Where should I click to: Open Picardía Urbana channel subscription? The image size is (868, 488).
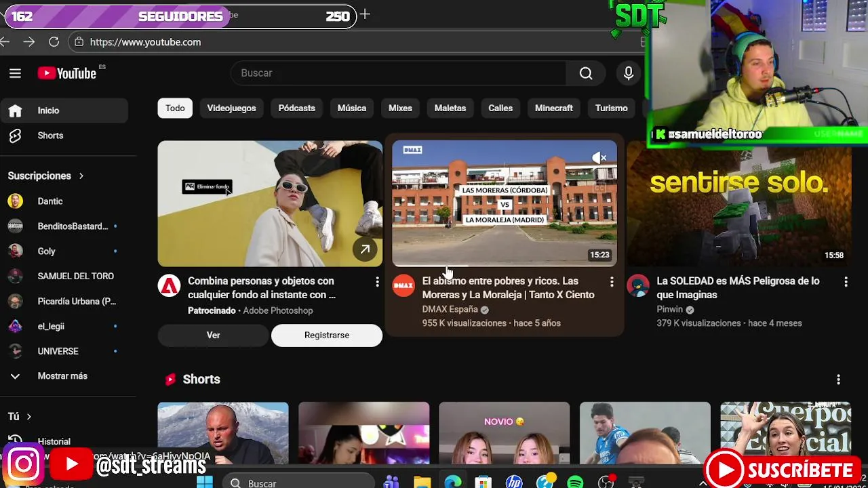pyautogui.click(x=64, y=302)
